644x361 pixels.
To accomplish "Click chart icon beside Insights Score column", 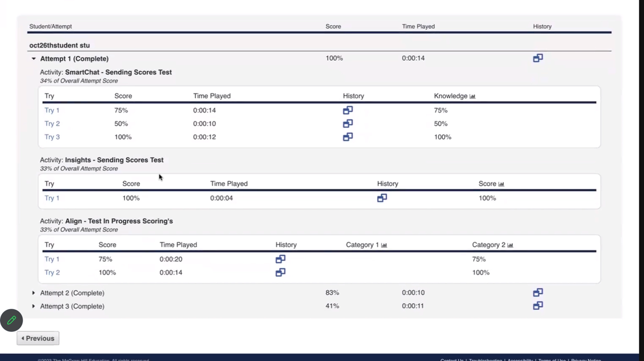I will tap(501, 184).
